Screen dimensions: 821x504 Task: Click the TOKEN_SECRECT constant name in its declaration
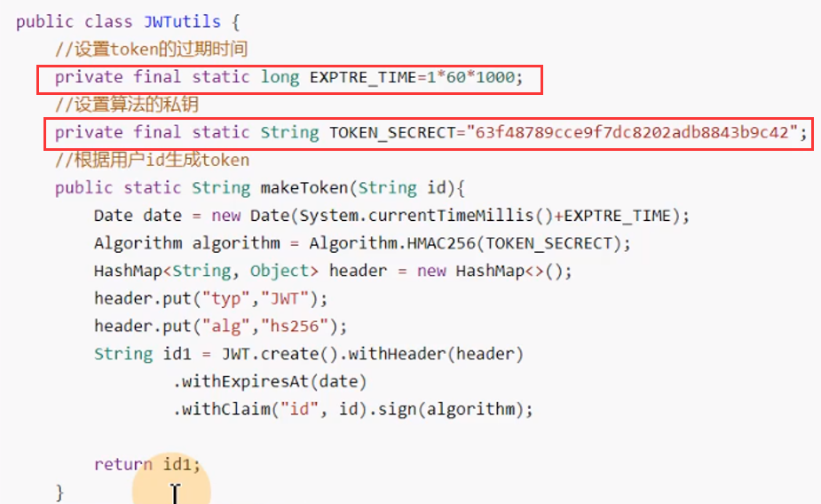click(392, 133)
